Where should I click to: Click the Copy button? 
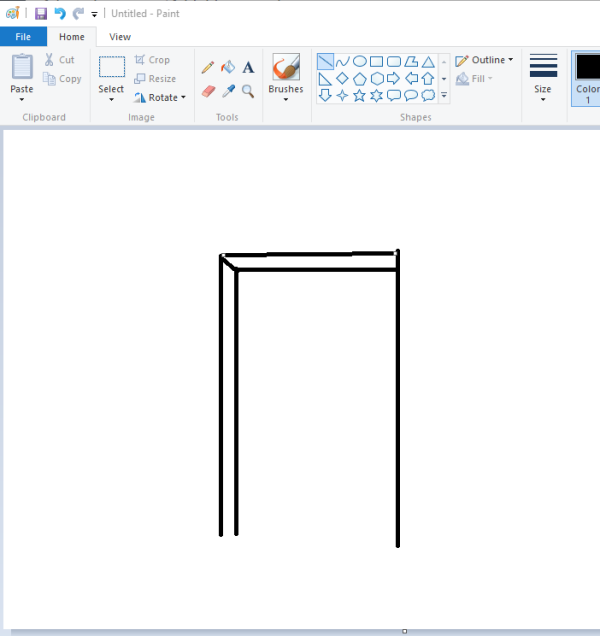pos(62,79)
